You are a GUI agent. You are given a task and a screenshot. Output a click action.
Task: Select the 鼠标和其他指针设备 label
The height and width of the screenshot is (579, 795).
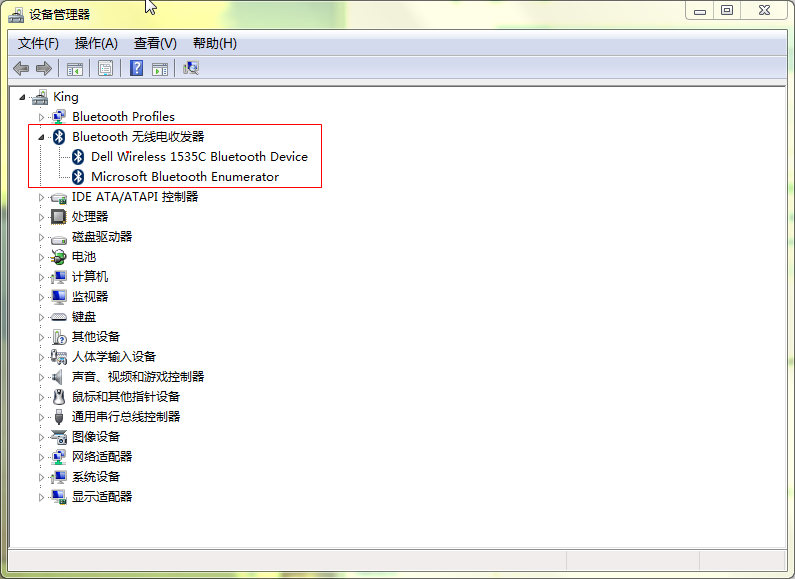point(126,396)
